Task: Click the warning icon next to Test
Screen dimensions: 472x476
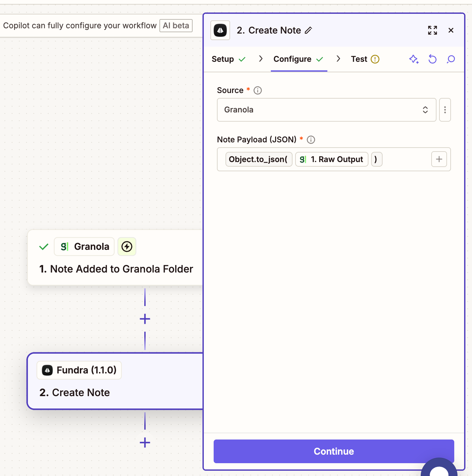Action: coord(375,59)
